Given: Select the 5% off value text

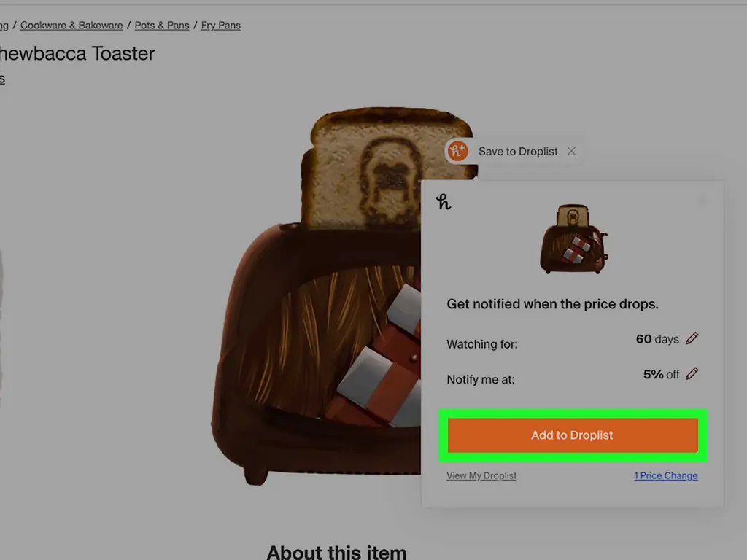Looking at the screenshot, I should [x=661, y=374].
